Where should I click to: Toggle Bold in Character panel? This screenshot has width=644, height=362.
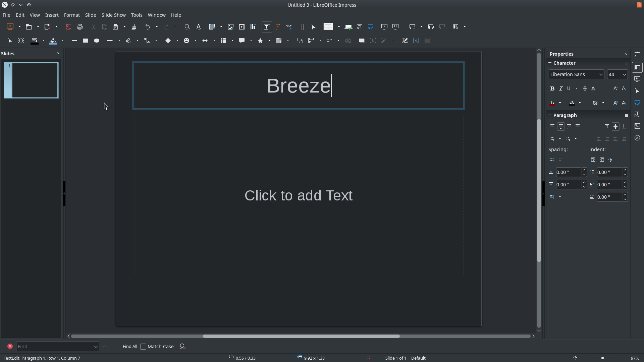[x=552, y=88]
